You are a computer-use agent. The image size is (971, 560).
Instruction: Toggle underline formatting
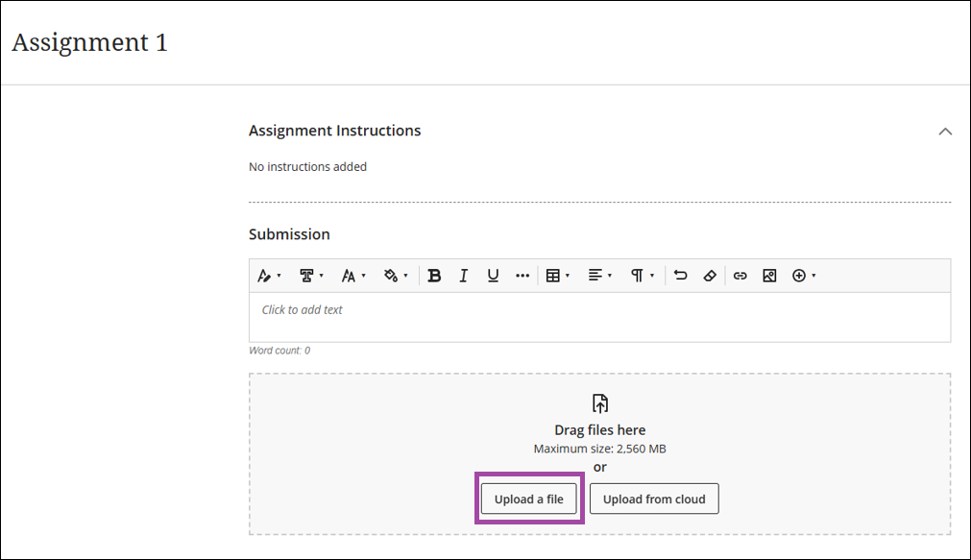coord(493,276)
